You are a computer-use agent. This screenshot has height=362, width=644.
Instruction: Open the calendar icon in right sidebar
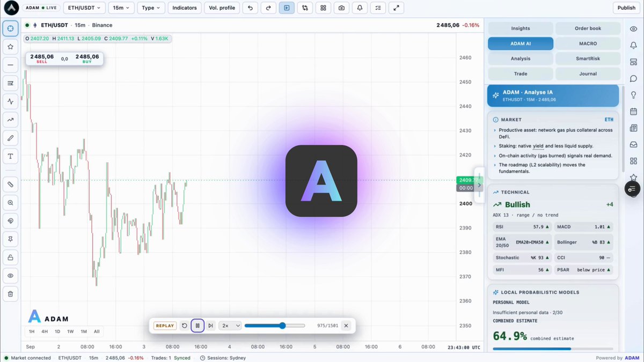[x=633, y=112]
